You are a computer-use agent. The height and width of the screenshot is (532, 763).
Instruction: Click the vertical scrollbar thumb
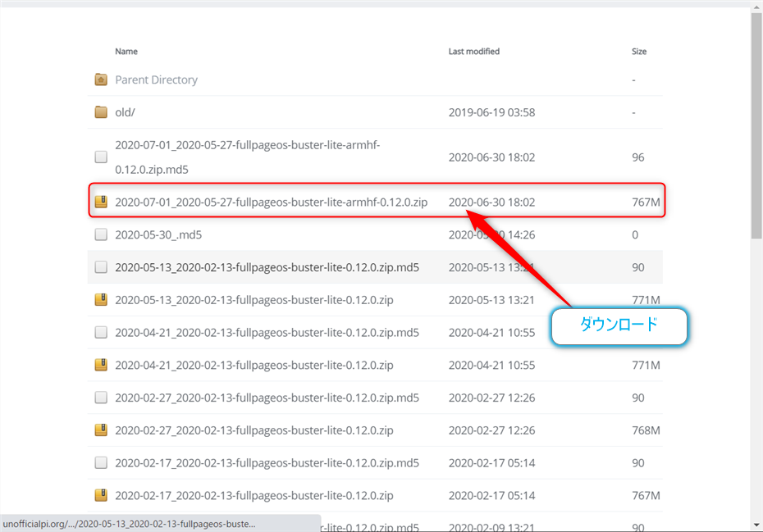pos(756,125)
